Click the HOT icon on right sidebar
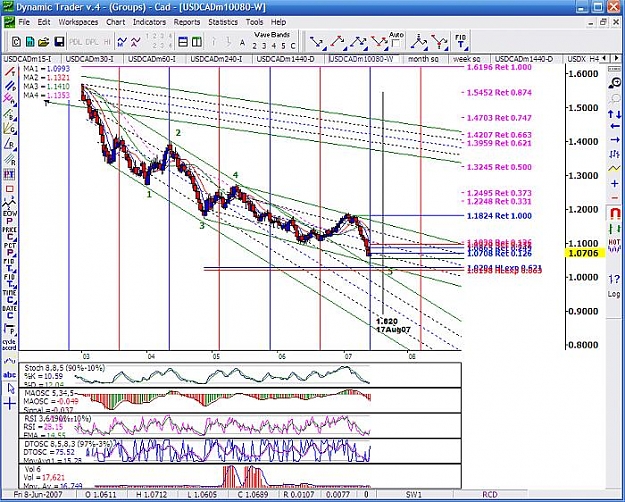The height and width of the screenshot is (502, 625). click(x=614, y=245)
